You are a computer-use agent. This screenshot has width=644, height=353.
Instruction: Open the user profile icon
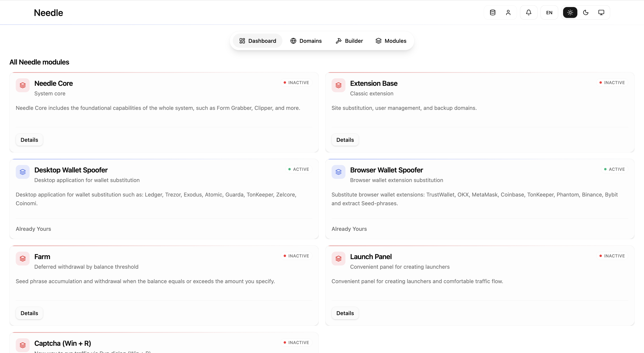pos(508,13)
